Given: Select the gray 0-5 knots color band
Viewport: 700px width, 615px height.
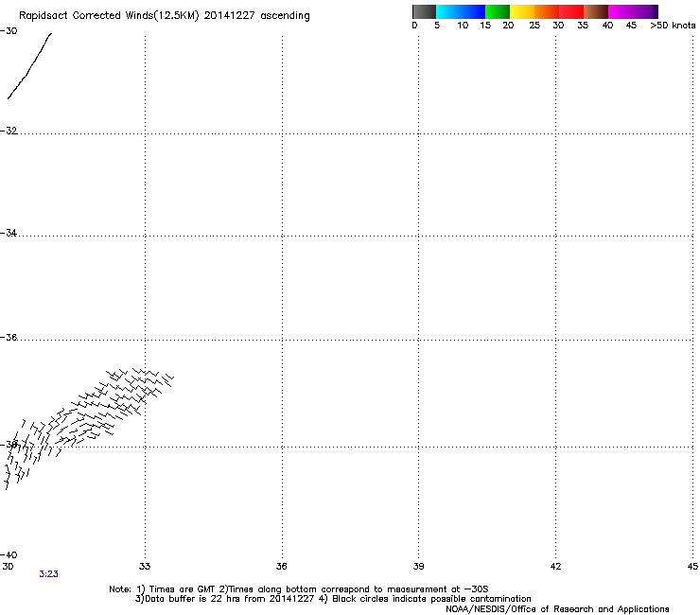Looking at the screenshot, I should (x=424, y=11).
